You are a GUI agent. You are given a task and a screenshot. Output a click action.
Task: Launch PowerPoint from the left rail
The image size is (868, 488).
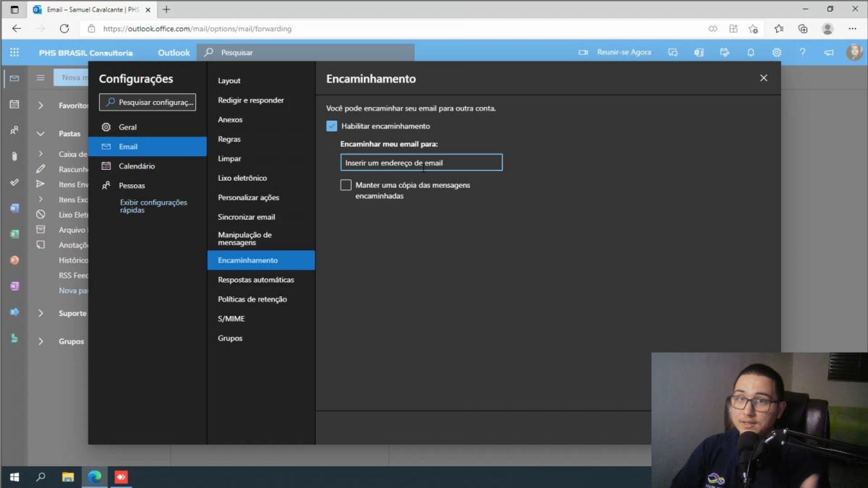(14, 260)
